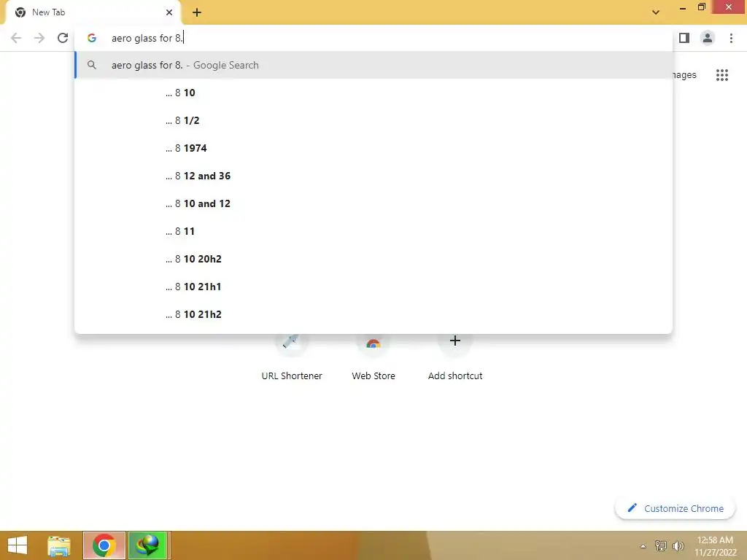Image resolution: width=747 pixels, height=560 pixels.
Task: Toggle the side panel icon
Action: coord(684,38)
